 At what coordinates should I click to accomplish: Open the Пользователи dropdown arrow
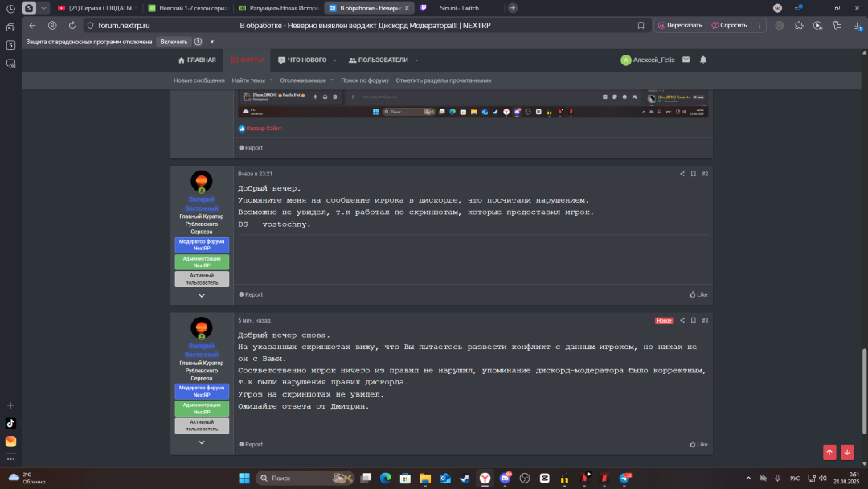coord(416,60)
